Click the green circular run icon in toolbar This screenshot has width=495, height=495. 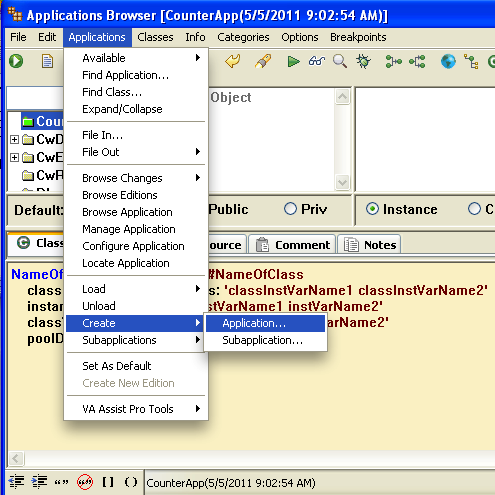tap(16, 61)
